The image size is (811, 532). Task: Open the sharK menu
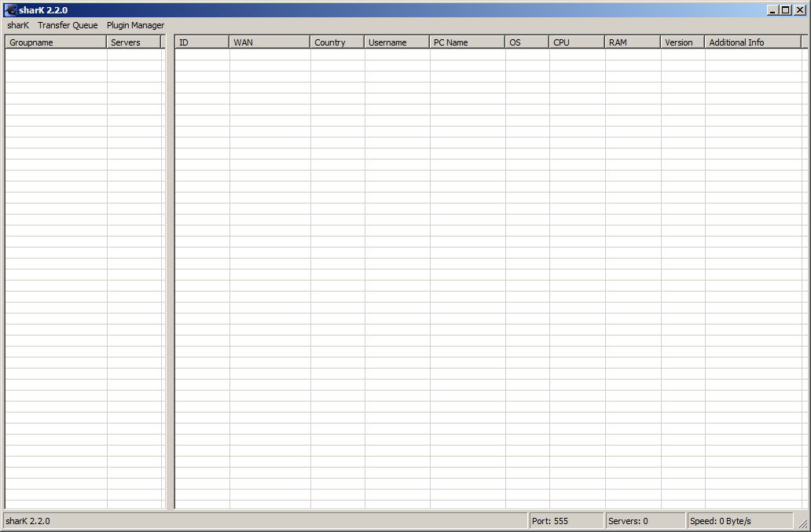tap(18, 25)
